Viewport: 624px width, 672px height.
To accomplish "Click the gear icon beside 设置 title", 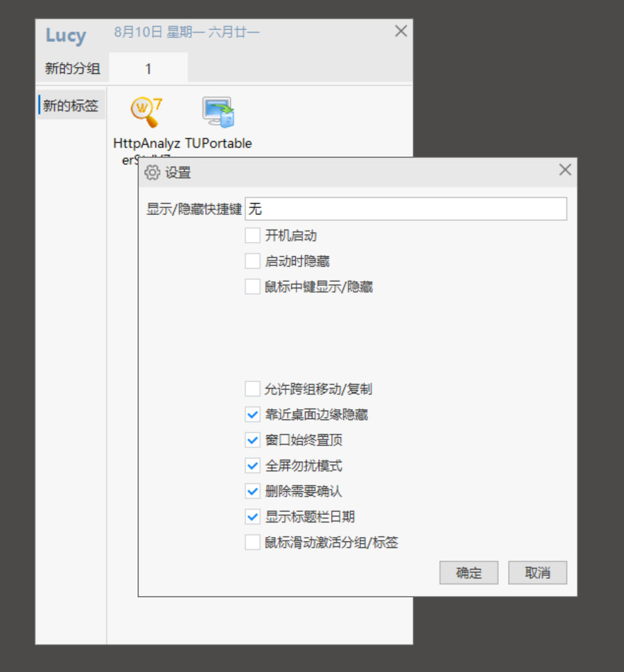I will [x=152, y=172].
